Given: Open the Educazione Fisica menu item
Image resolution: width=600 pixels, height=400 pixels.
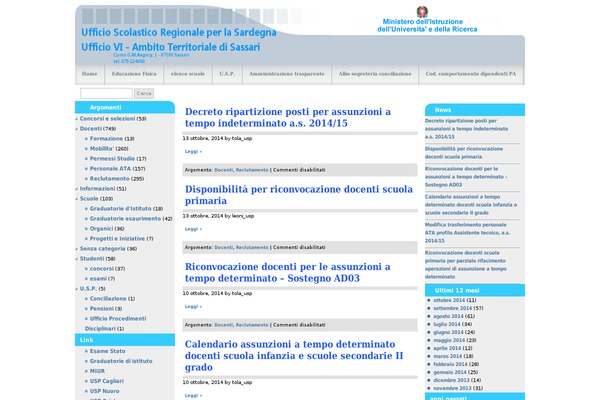Looking at the screenshot, I should click(x=134, y=74).
